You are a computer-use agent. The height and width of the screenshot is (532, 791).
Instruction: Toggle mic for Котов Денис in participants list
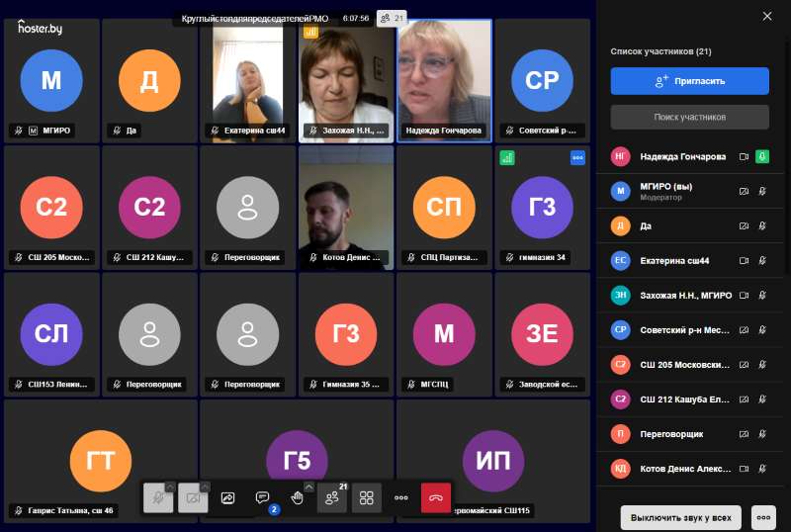(x=762, y=469)
